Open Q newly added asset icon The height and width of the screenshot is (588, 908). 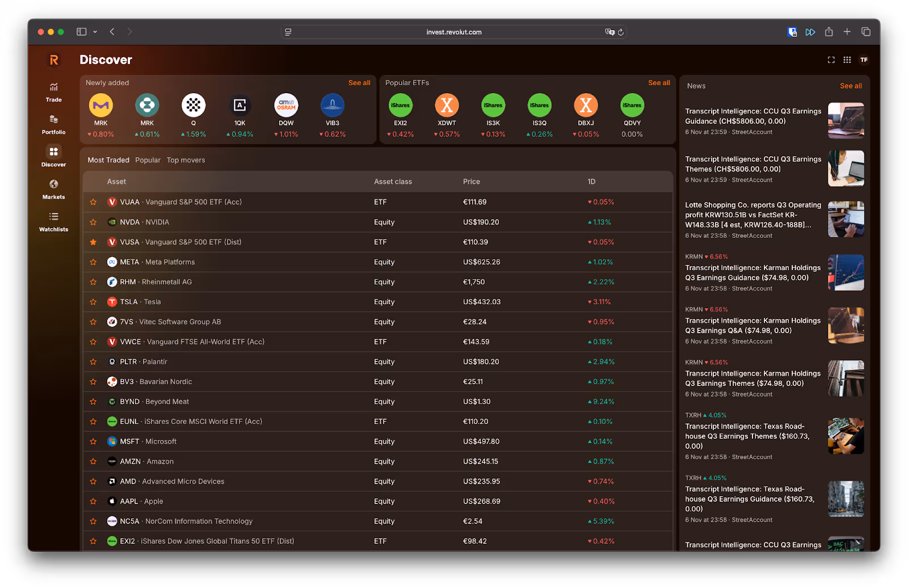click(194, 105)
